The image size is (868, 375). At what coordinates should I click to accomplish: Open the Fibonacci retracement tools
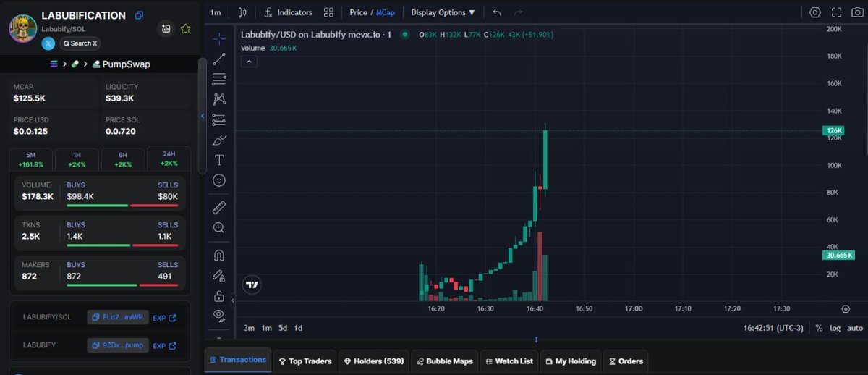click(x=219, y=80)
